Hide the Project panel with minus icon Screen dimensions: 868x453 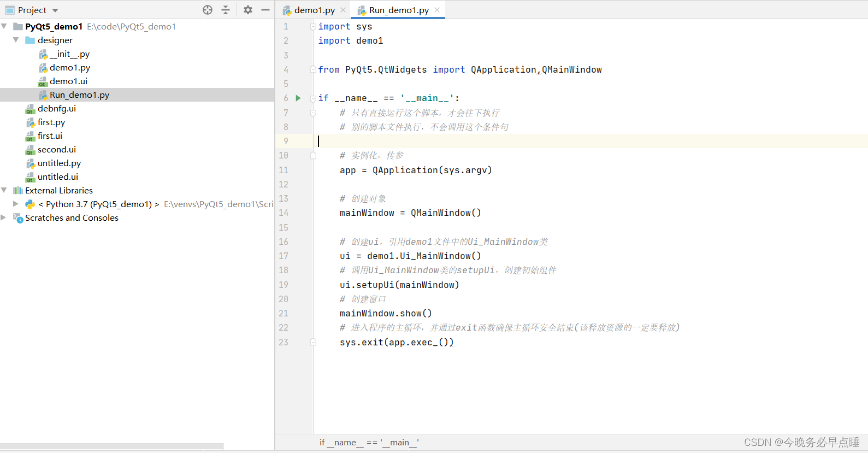click(265, 10)
